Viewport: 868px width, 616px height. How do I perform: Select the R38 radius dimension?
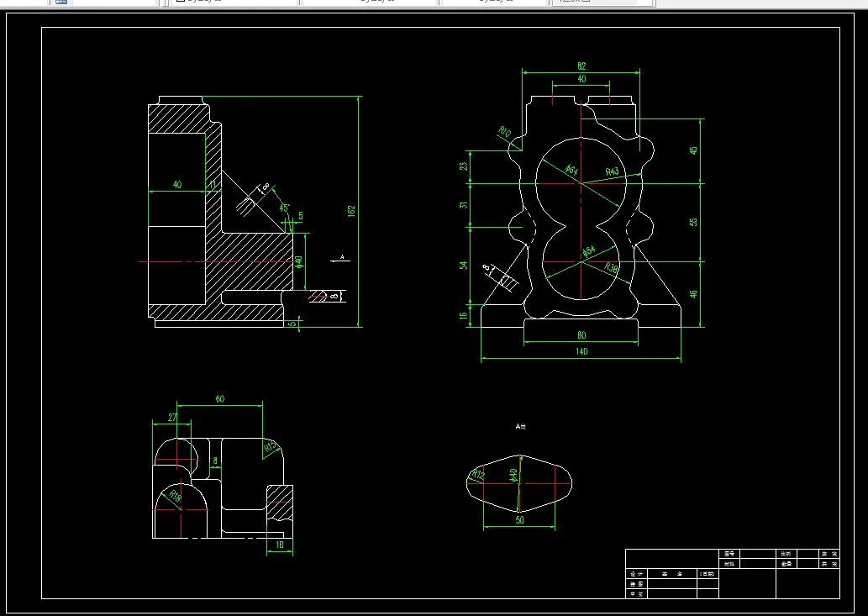click(x=611, y=268)
